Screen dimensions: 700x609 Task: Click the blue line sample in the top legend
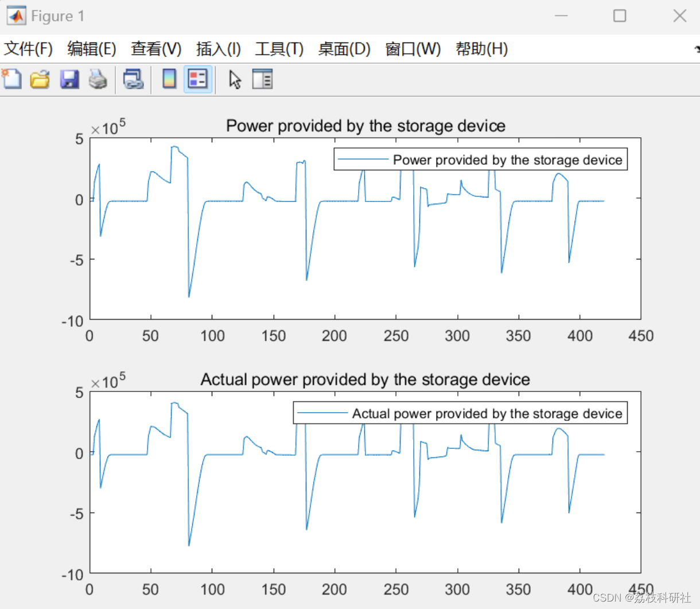point(363,159)
